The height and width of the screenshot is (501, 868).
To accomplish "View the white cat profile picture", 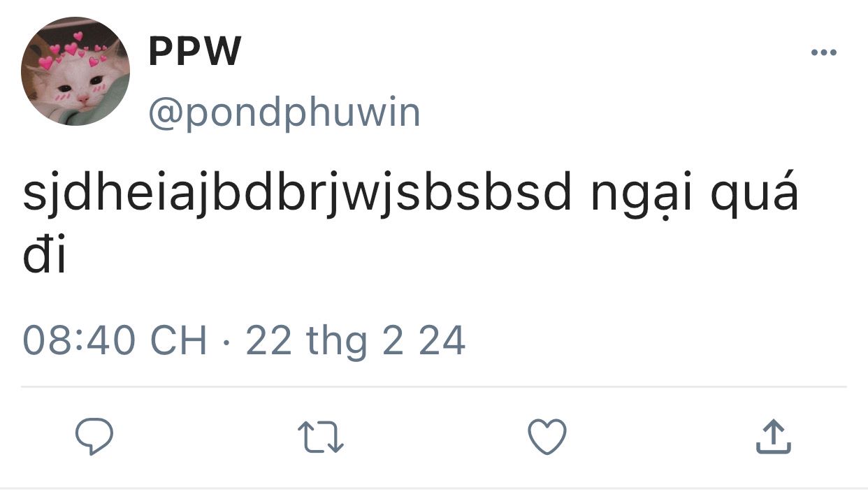I will (75, 71).
